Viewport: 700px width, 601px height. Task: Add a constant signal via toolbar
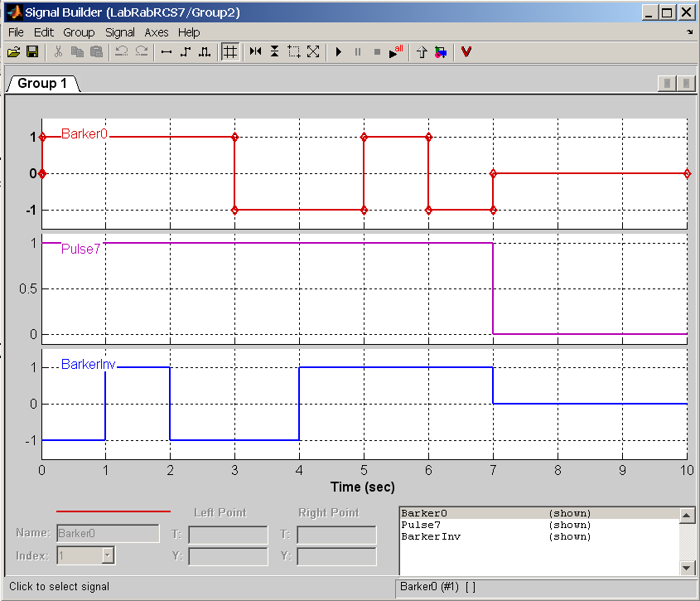coord(166,51)
